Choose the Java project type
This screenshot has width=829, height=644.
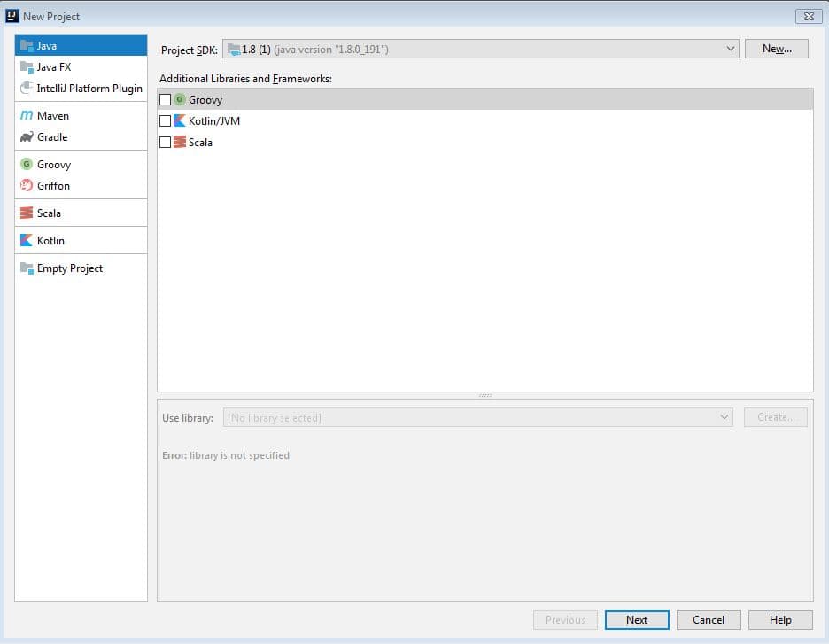pyautogui.click(x=81, y=45)
